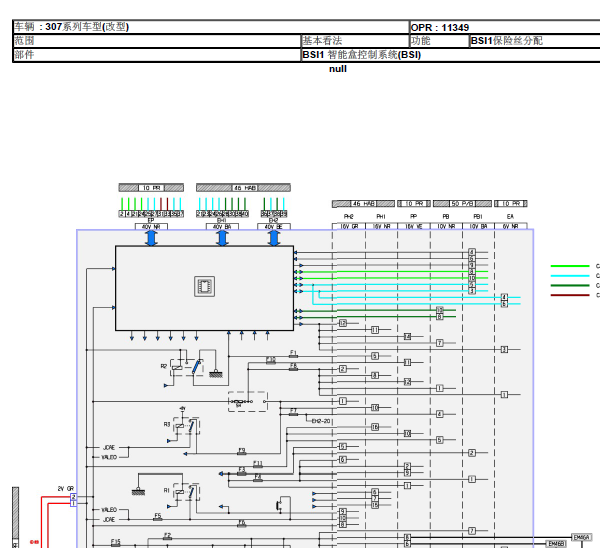This screenshot has height=548, width=600.
Task: Select fuse F8 symbol
Action: tap(293, 367)
